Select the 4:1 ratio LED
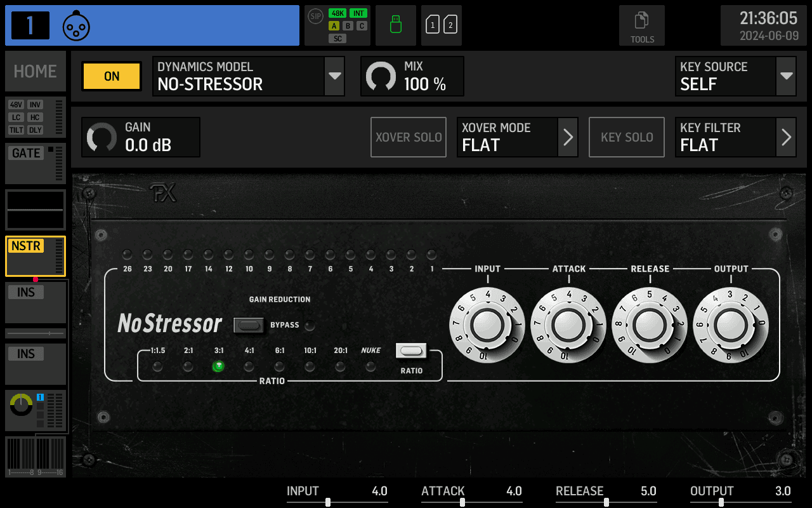The height and width of the screenshot is (508, 812). coord(249,366)
